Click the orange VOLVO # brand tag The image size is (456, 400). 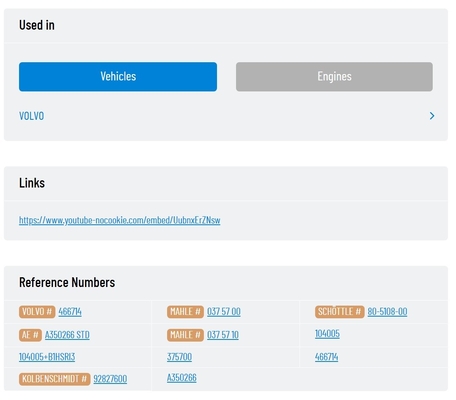click(37, 312)
